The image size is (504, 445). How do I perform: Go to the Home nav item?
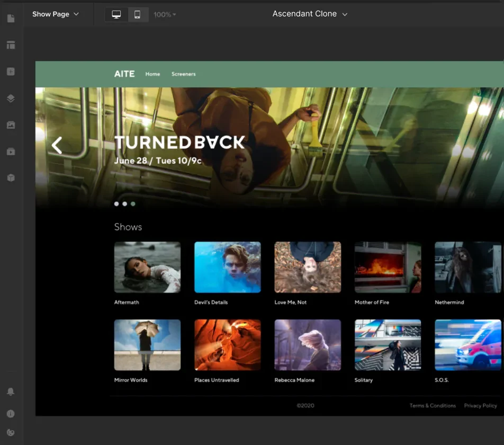pos(152,74)
